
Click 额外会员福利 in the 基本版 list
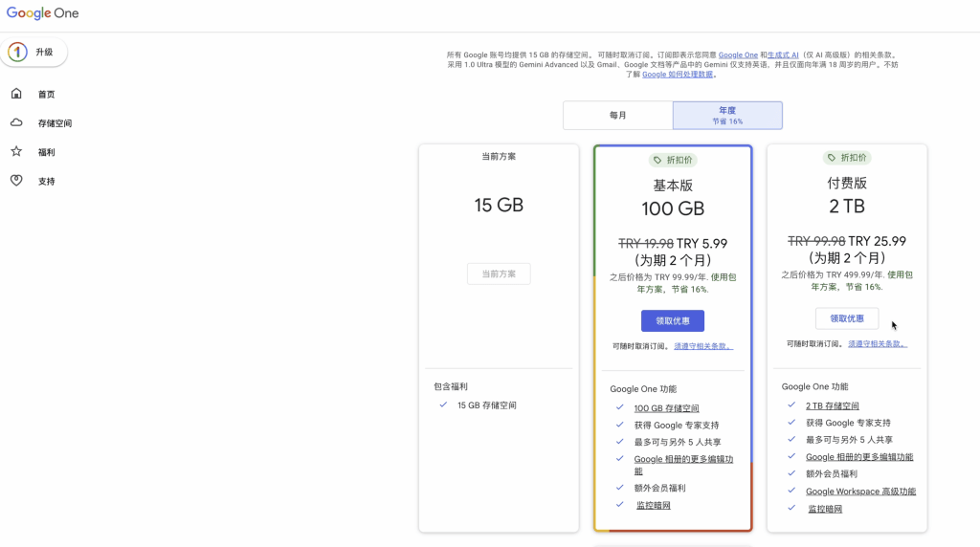(659, 488)
